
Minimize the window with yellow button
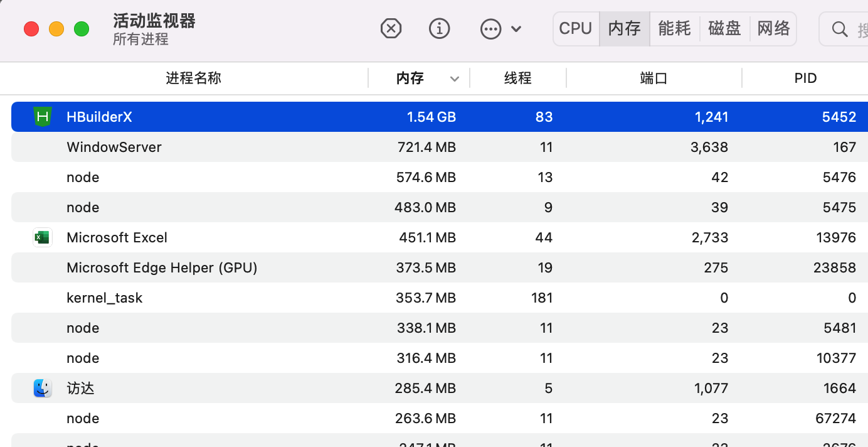(56, 29)
